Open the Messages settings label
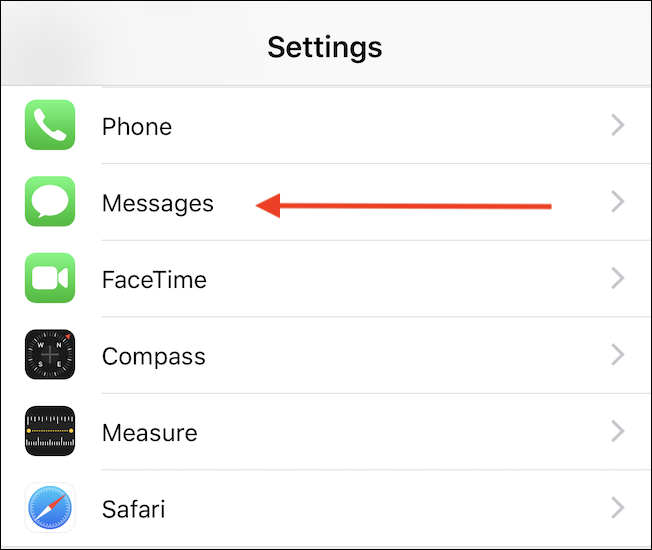Viewport: 652px width, 550px height. point(158,203)
